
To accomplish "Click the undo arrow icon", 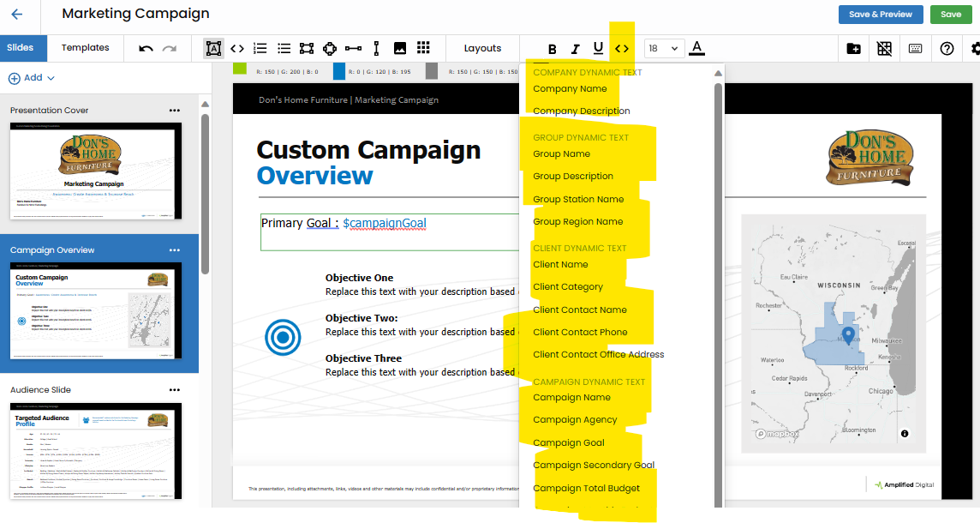I will (146, 49).
